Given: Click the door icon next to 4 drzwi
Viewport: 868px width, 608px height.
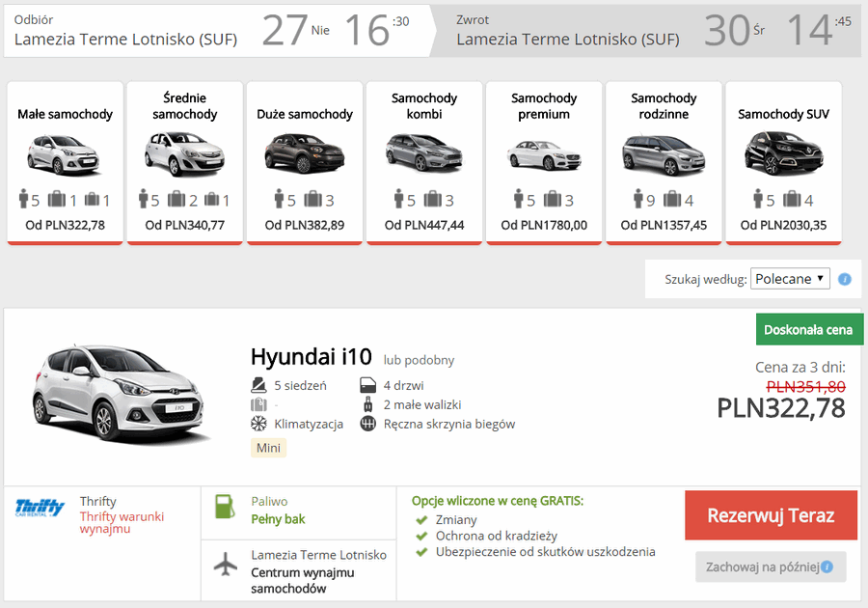Looking at the screenshot, I should (366, 384).
